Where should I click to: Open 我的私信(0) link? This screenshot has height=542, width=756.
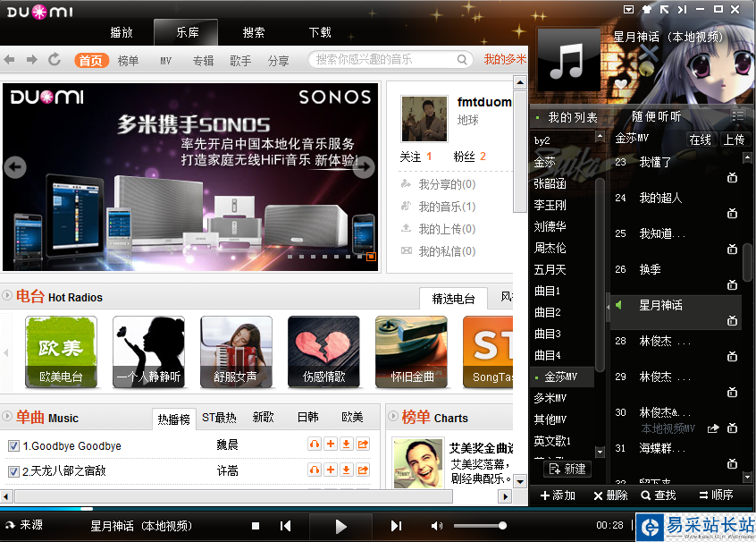[447, 251]
